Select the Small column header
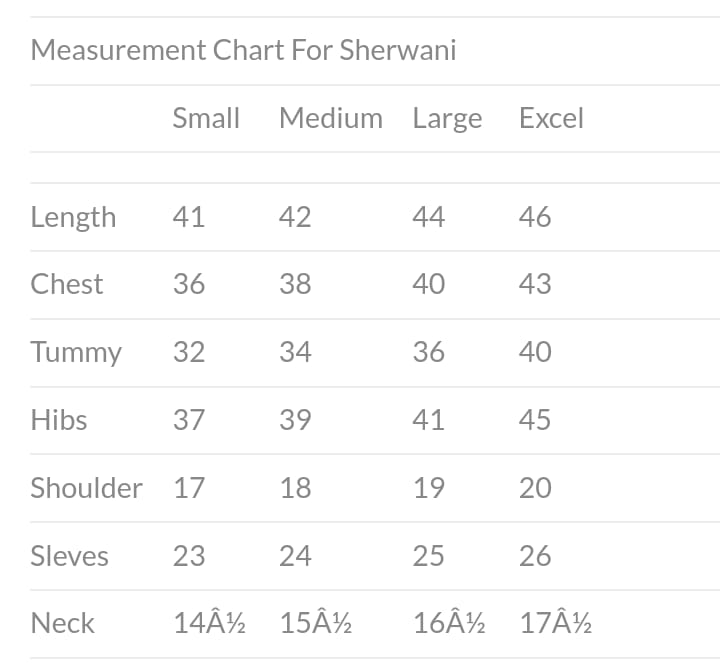The image size is (720, 669). tap(206, 118)
